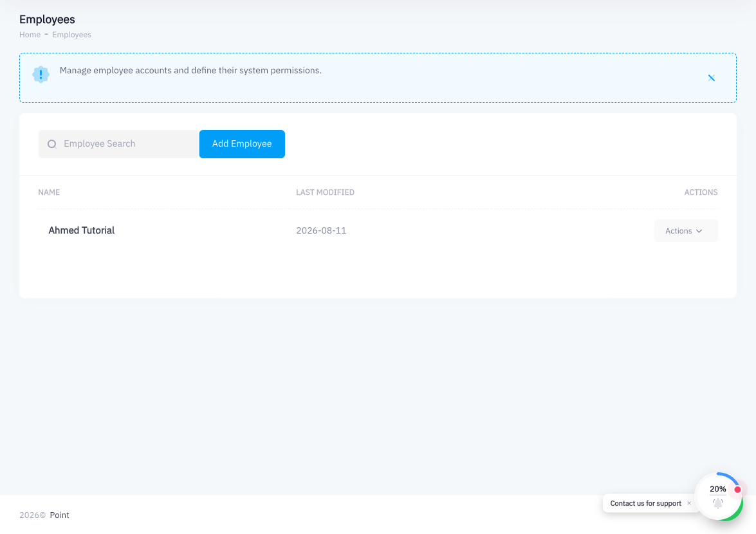This screenshot has height=534, width=756.
Task: Click the ACTIONS column header
Action: point(701,192)
